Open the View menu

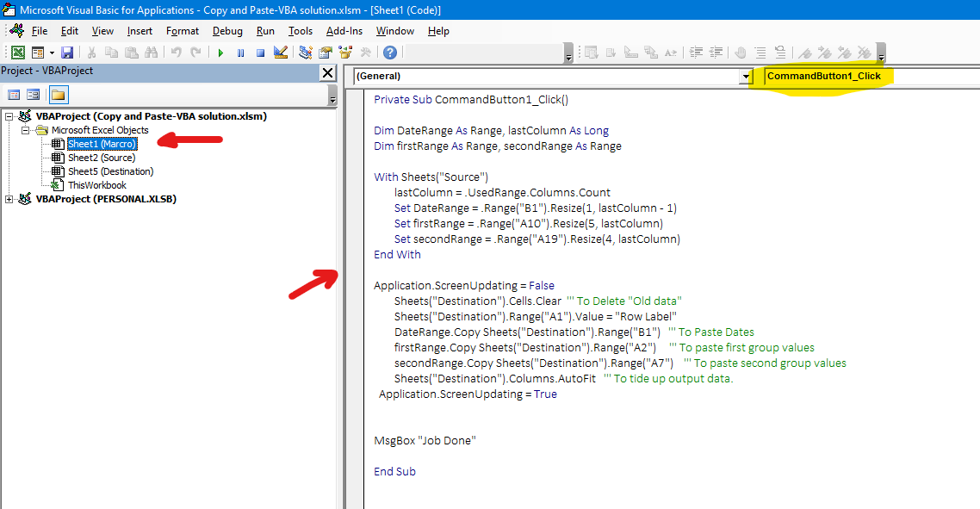click(x=102, y=31)
